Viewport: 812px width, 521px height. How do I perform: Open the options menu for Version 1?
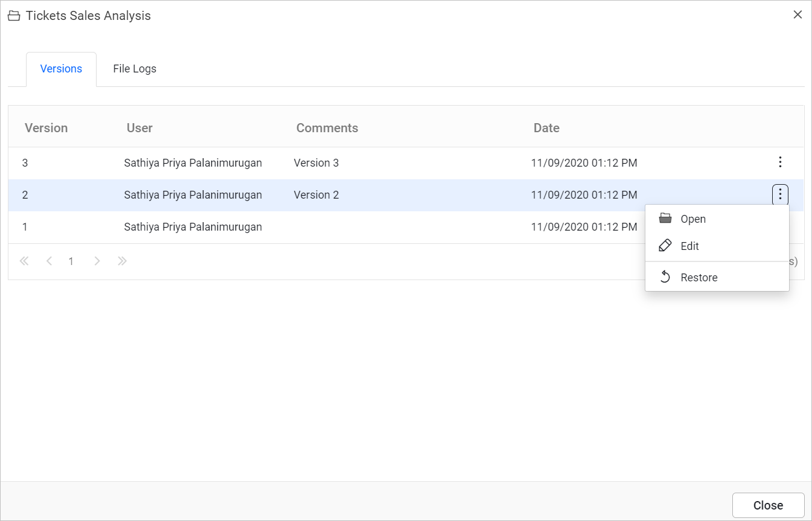(x=780, y=227)
